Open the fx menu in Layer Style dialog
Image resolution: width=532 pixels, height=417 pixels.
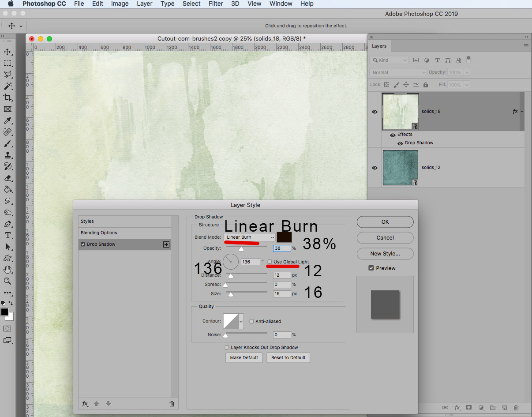(x=85, y=403)
